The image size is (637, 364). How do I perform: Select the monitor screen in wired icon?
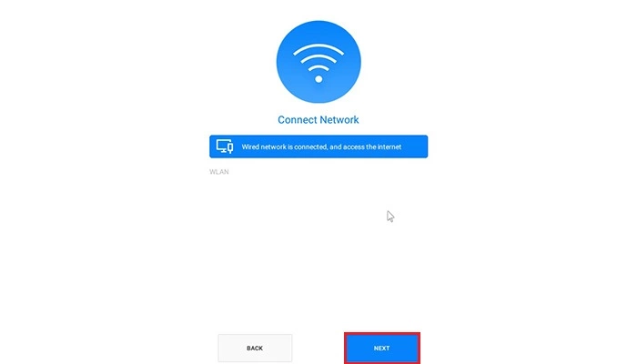click(222, 144)
